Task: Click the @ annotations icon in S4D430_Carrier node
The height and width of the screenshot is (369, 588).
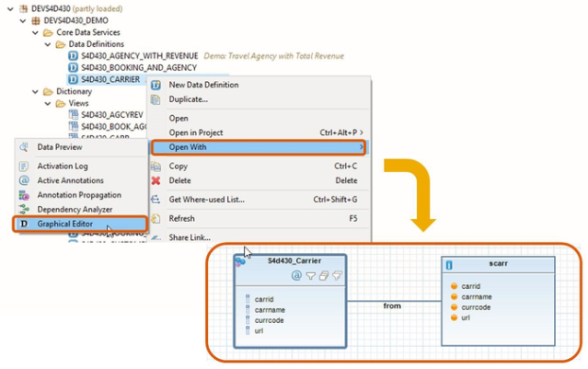Action: pos(295,275)
